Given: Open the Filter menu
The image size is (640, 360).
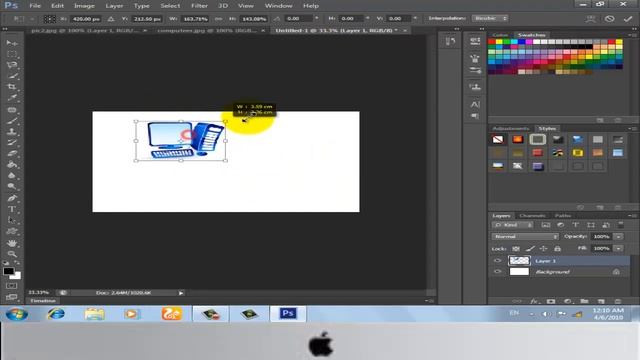Looking at the screenshot, I should tap(199, 6).
